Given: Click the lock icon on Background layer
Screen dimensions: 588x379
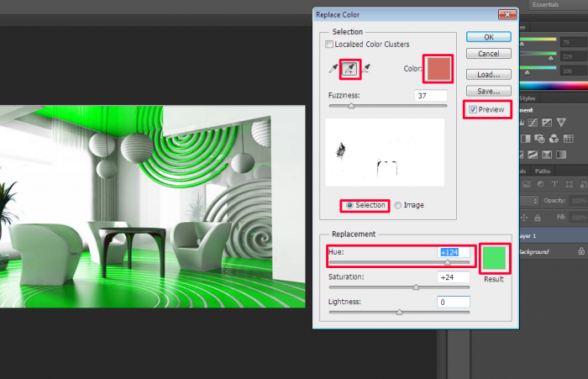Looking at the screenshot, I should click(581, 251).
